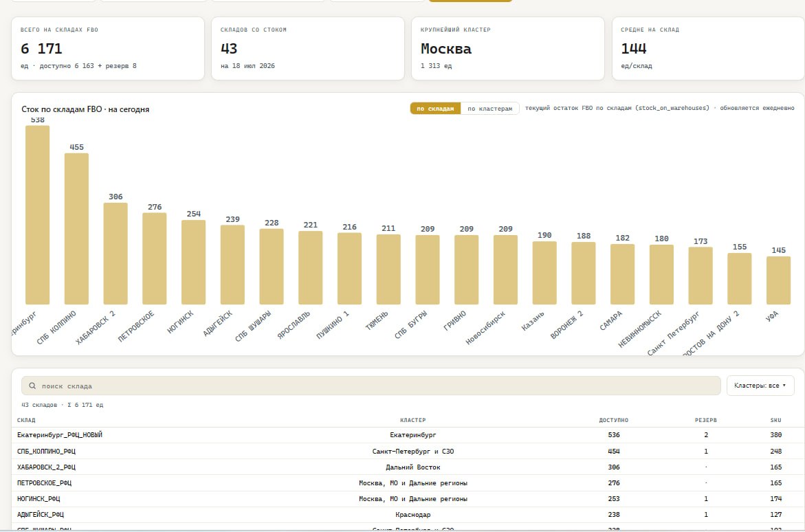Click the 'Всего на складах FBO' card
The height and width of the screenshot is (532, 805).
108,48
